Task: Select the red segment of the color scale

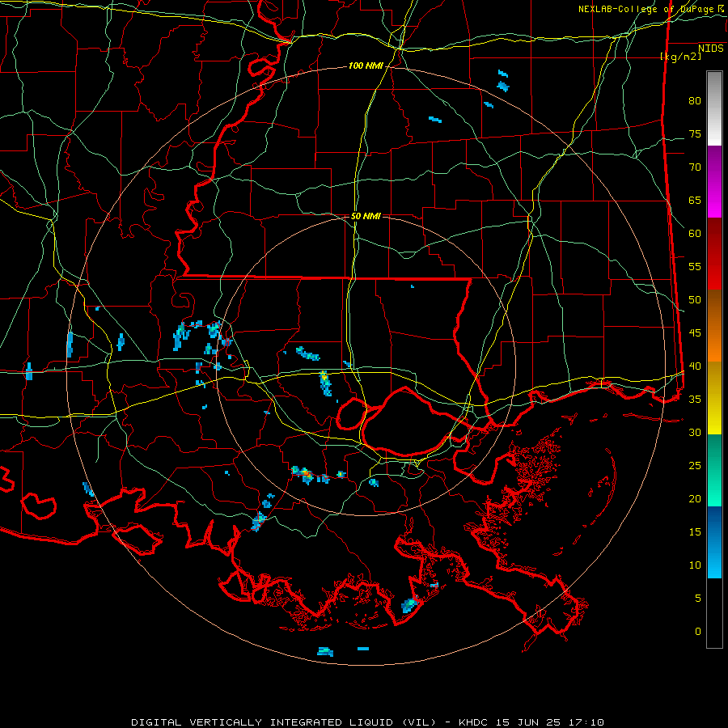Action: pos(714,254)
